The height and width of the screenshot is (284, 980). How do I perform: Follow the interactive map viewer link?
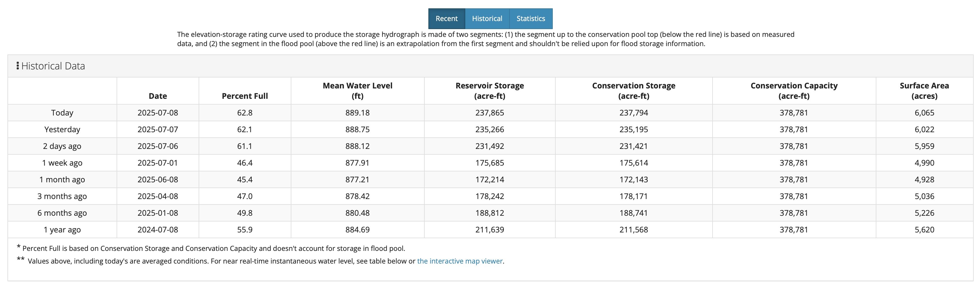point(460,261)
